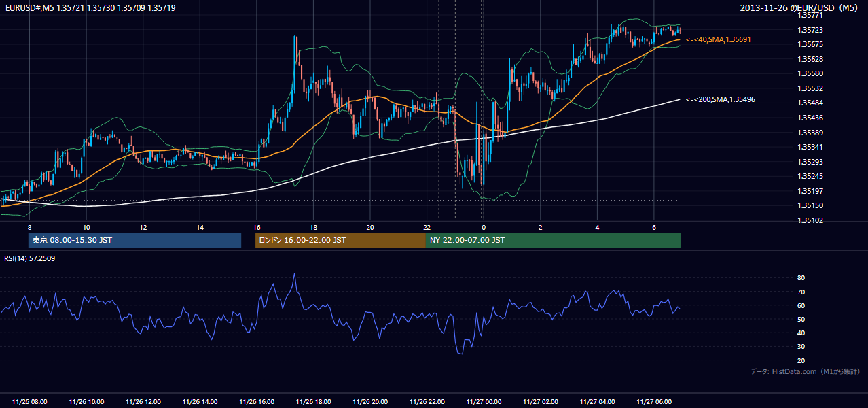
Task: Click RSI axis level 80
Action: (801, 278)
